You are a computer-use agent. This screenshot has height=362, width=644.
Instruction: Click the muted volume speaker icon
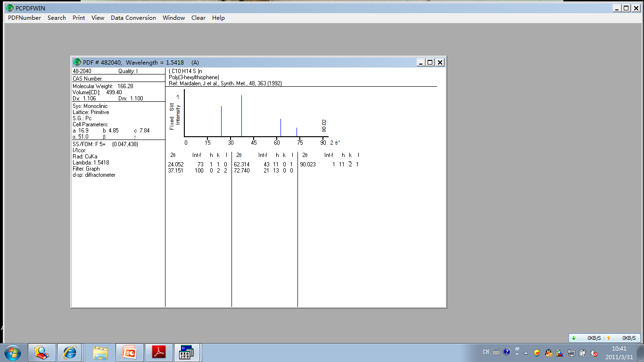pos(594,353)
